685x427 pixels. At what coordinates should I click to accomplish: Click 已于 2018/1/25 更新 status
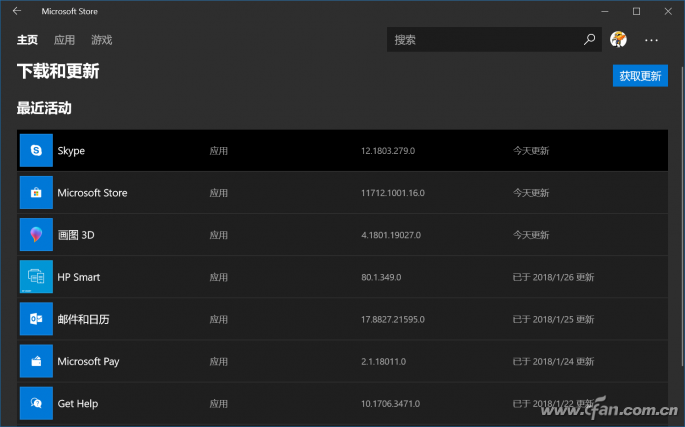coord(553,319)
